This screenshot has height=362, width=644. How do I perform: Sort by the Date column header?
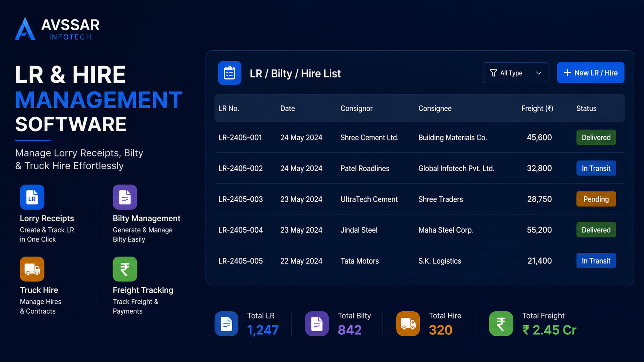coord(287,108)
